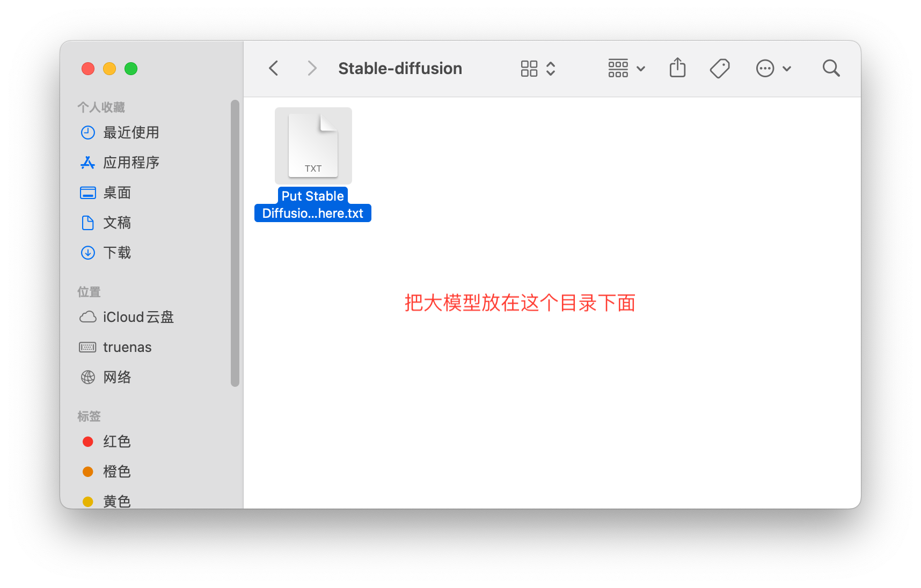
Task: Click the Applications icon beside 应用程序
Action: coord(87,163)
